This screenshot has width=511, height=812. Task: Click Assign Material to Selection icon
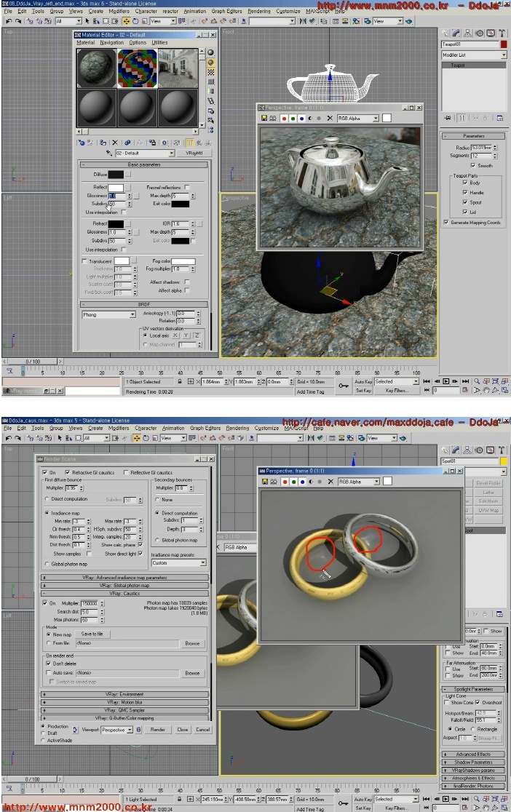click(x=103, y=143)
